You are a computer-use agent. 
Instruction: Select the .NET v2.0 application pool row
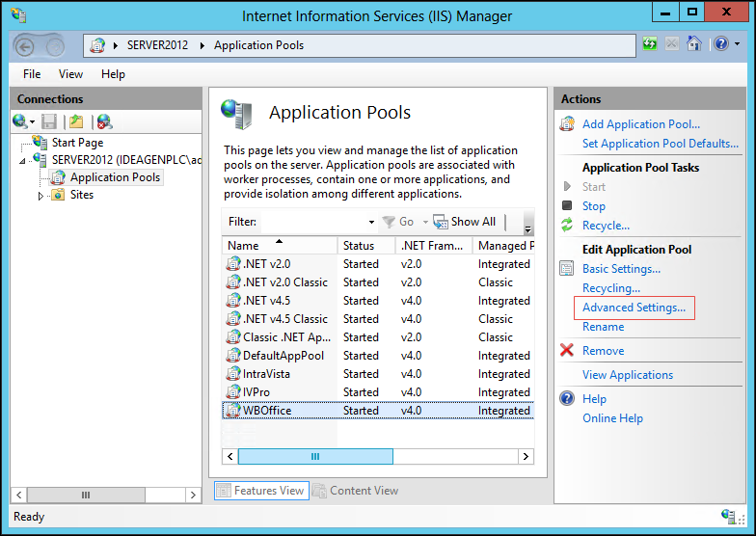[378, 264]
